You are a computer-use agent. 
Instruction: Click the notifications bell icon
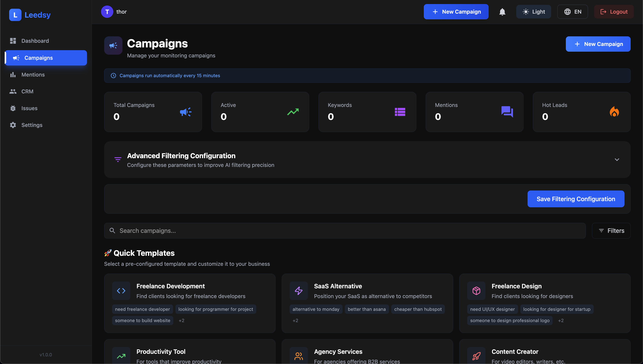(x=502, y=11)
